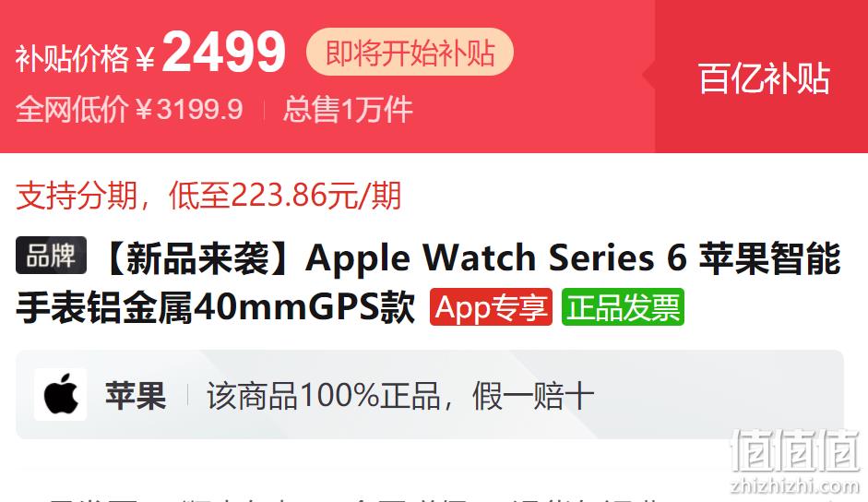Click the 2499 subsidy price
The width and height of the screenshot is (868, 502).
[223, 52]
